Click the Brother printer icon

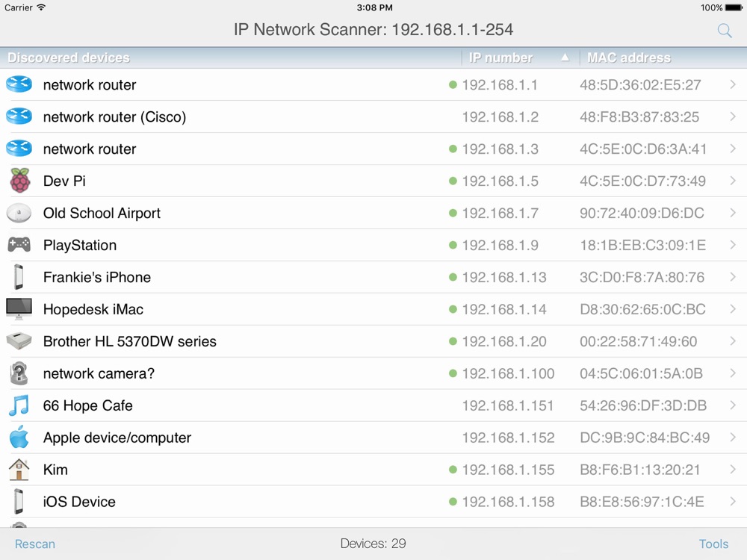pos(19,341)
